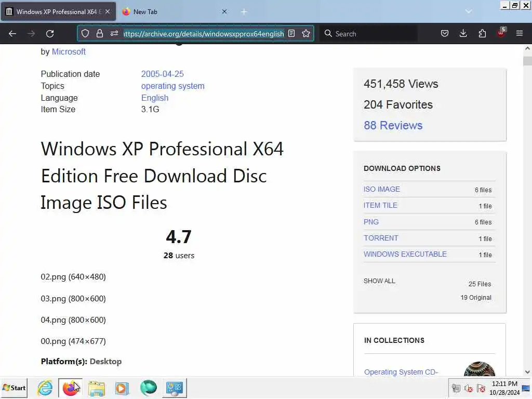Open the site permissions icon in address bar
The height and width of the screenshot is (399, 532).
coord(114,34)
